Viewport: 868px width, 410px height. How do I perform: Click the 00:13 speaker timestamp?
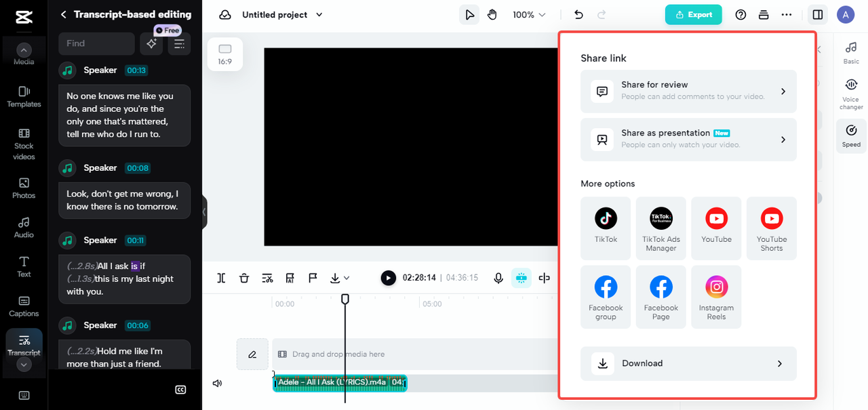tap(136, 70)
